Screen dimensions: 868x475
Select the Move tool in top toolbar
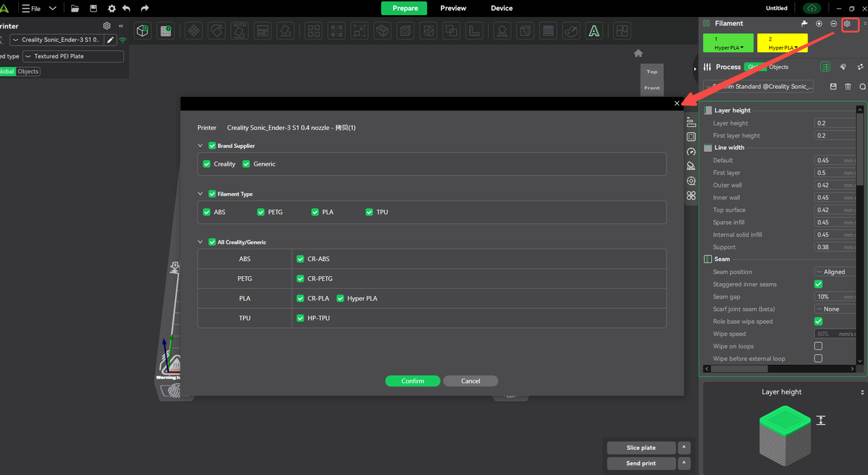pos(194,31)
